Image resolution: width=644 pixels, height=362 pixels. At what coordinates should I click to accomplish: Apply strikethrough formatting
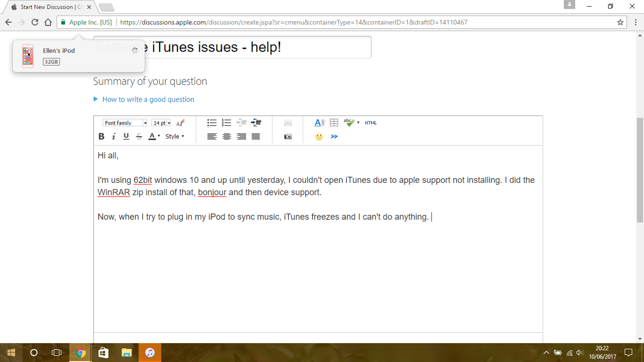[139, 137]
